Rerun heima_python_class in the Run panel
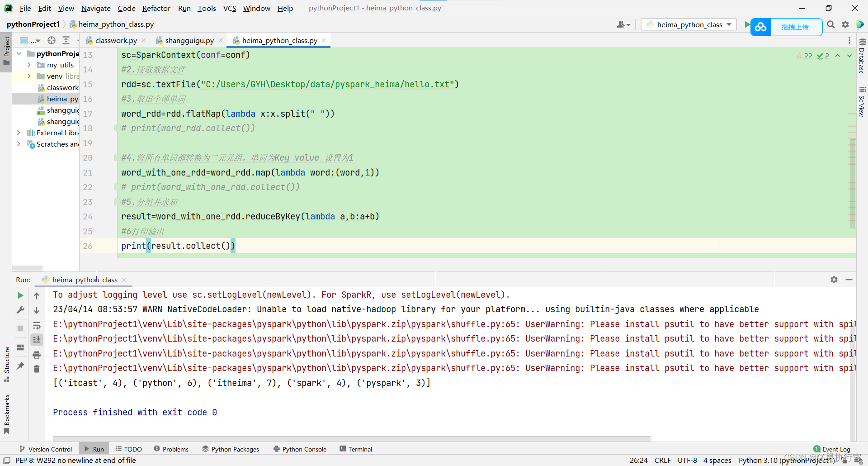 click(20, 295)
